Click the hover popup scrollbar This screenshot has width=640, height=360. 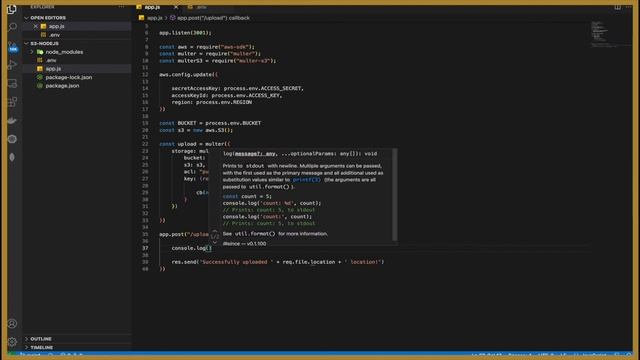394,195
